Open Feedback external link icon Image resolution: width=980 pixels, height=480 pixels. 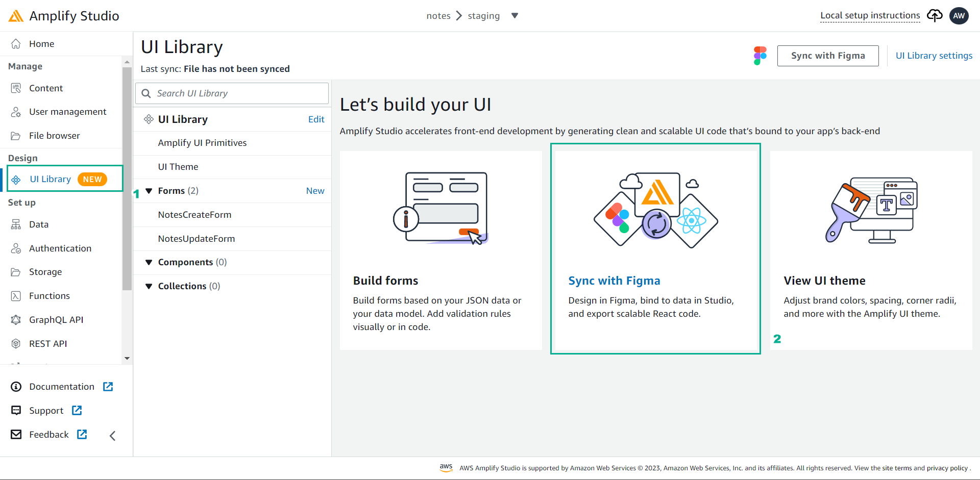(82, 434)
